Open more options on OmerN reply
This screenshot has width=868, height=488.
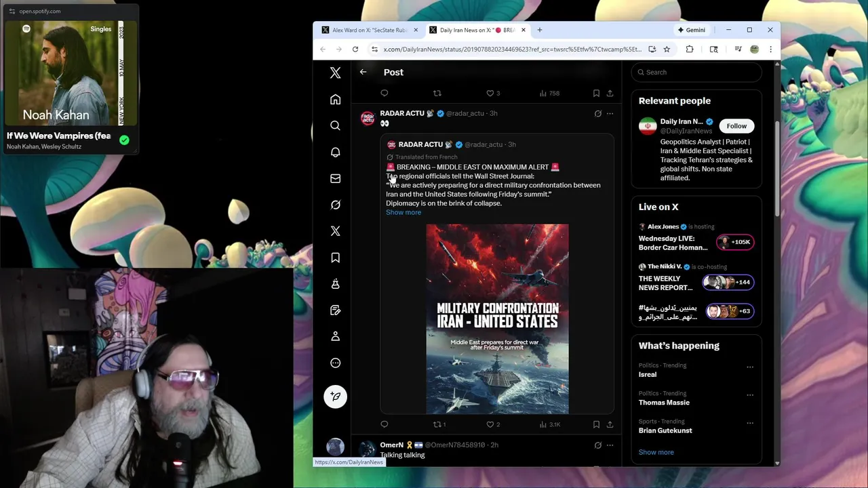pyautogui.click(x=610, y=445)
